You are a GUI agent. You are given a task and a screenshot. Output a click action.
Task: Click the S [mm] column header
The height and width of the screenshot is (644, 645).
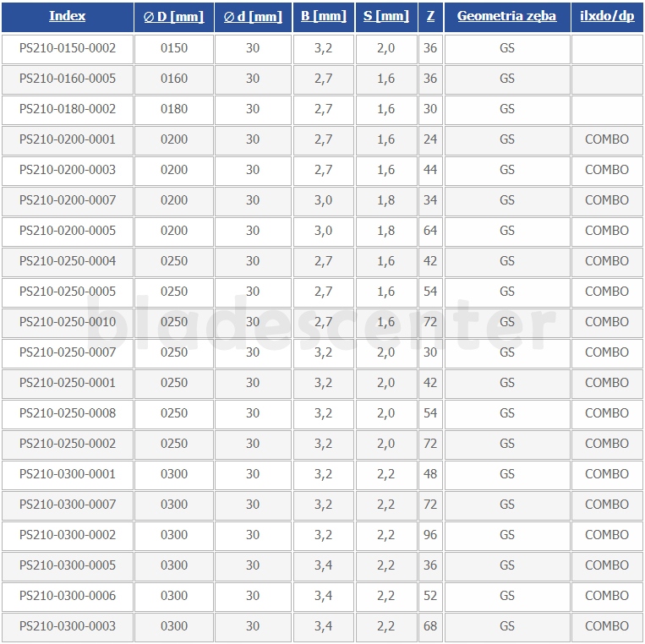pyautogui.click(x=385, y=16)
